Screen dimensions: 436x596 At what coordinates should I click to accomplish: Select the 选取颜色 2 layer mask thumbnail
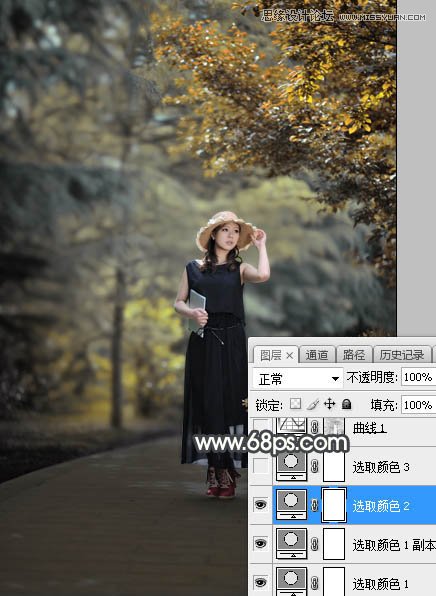pos(334,505)
